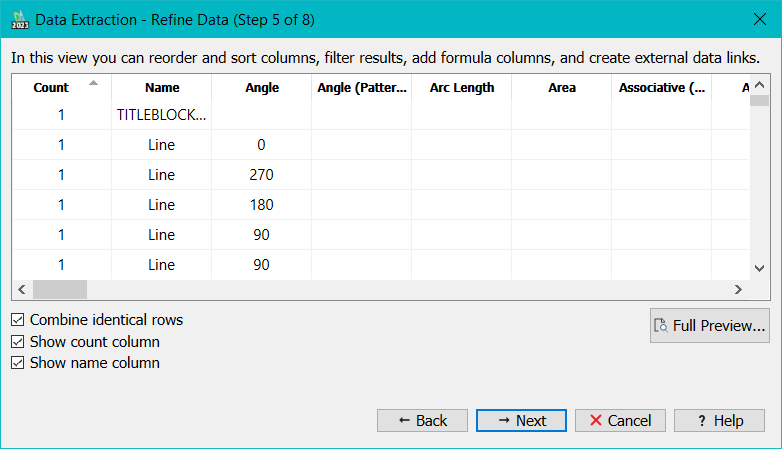Sort by the Name column header
This screenshot has height=449, width=782.
click(x=161, y=88)
